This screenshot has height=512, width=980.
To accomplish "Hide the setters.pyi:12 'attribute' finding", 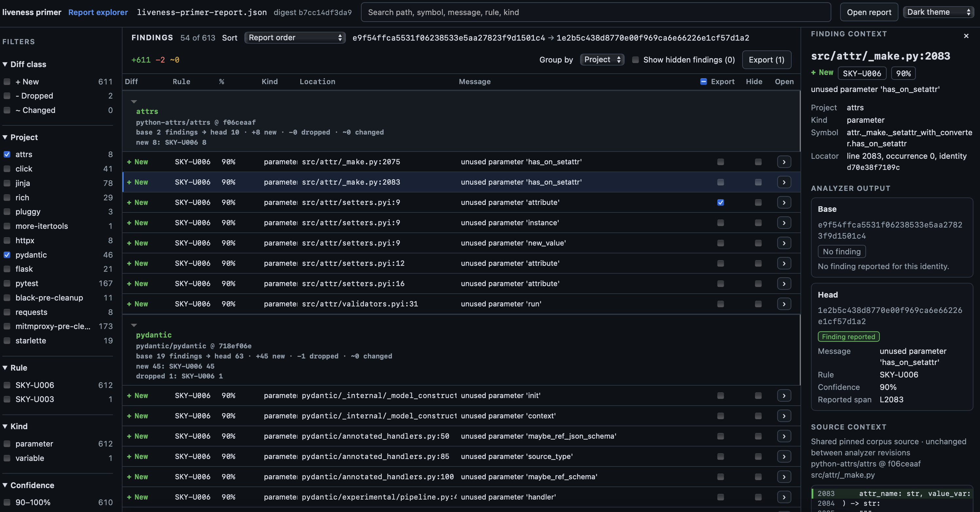I will [x=758, y=264].
